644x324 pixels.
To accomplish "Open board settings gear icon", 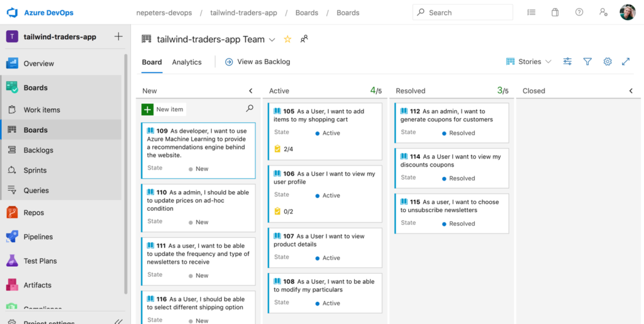I will 608,62.
